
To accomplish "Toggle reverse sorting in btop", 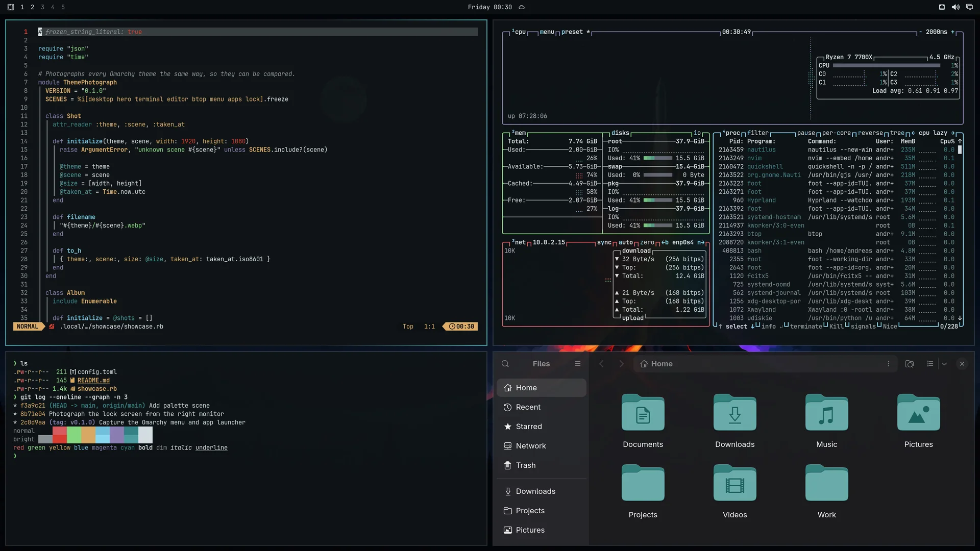I will pos(870,133).
